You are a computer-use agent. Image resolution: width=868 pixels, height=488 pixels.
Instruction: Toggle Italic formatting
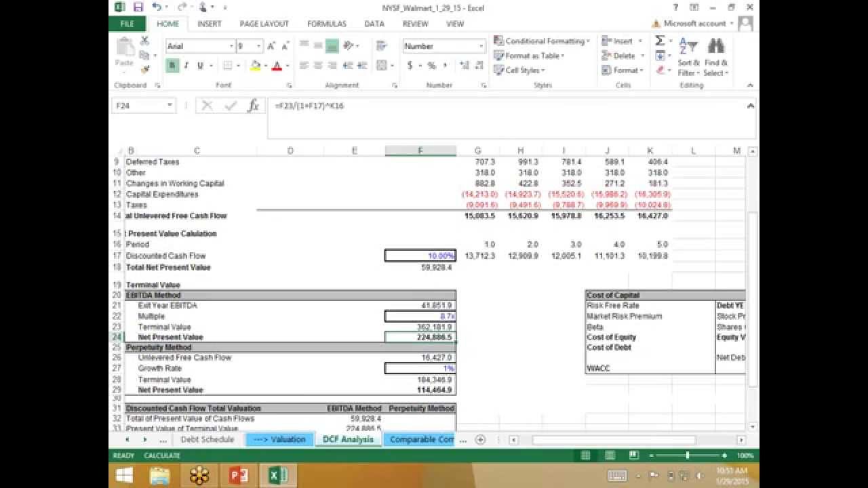[186, 66]
